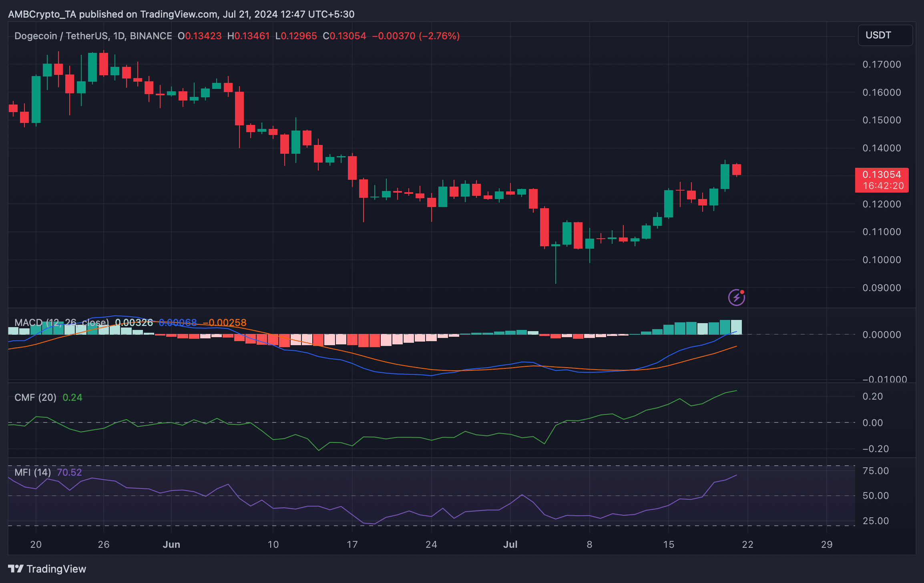The width and height of the screenshot is (924, 583).
Task: Click the 75.00 level on the MFI scale
Action: pos(876,471)
